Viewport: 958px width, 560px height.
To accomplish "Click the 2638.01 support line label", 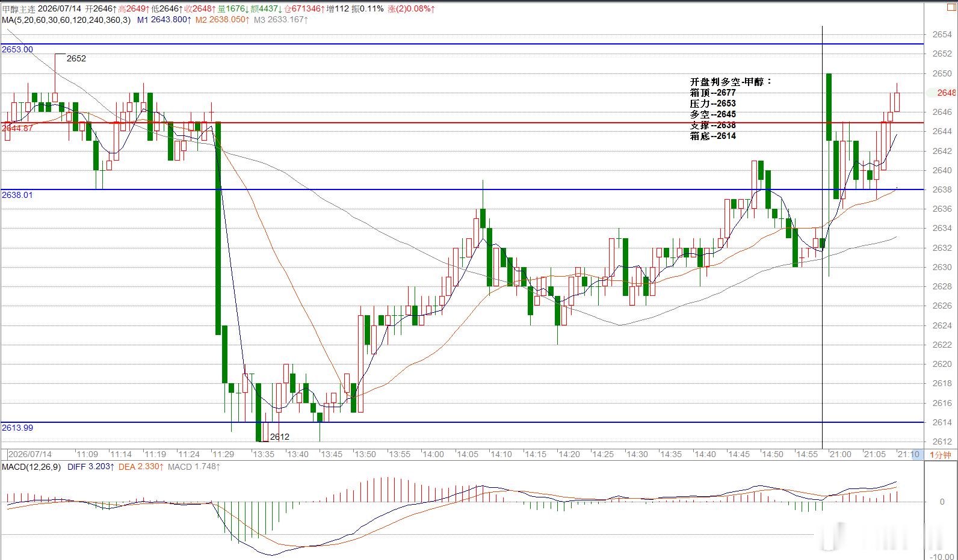I will click(x=17, y=195).
